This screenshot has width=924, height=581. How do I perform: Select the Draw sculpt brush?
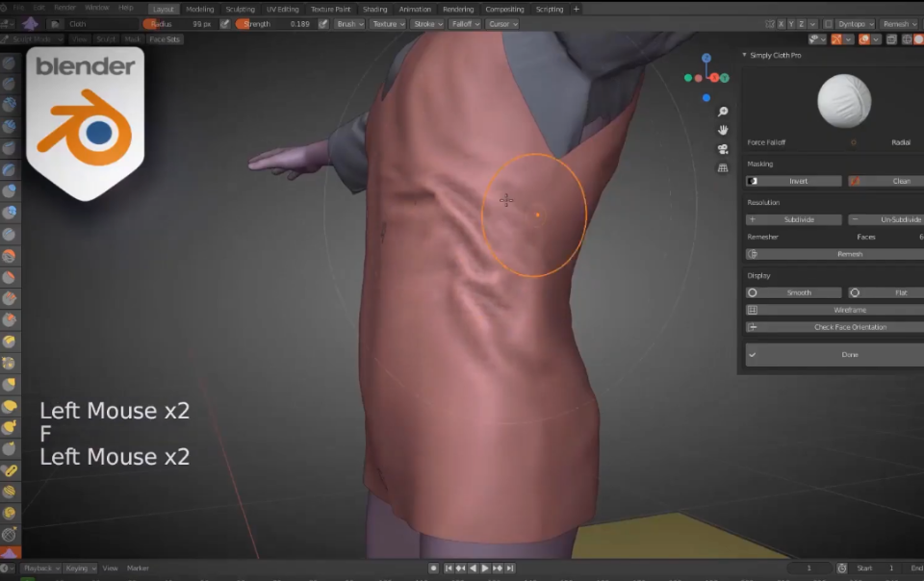coord(10,63)
